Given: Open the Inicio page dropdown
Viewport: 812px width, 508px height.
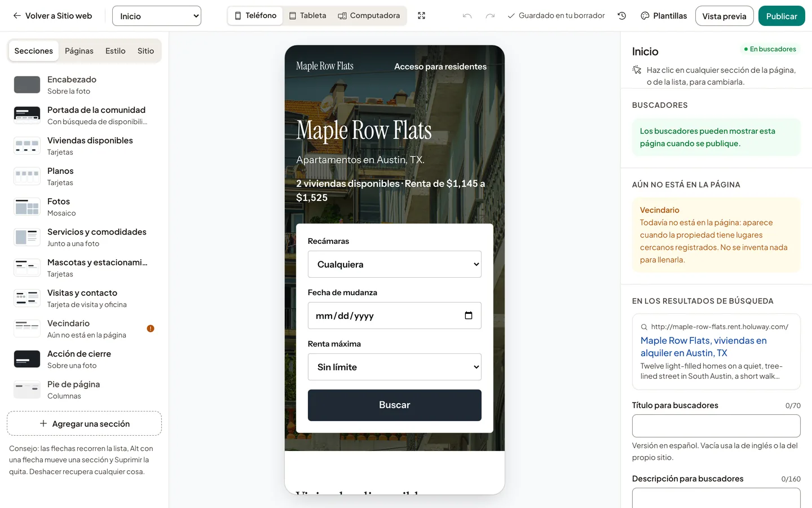Looking at the screenshot, I should click(x=157, y=16).
